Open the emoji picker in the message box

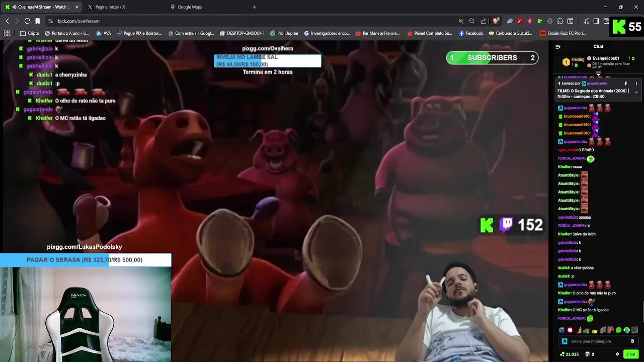[x=632, y=341]
